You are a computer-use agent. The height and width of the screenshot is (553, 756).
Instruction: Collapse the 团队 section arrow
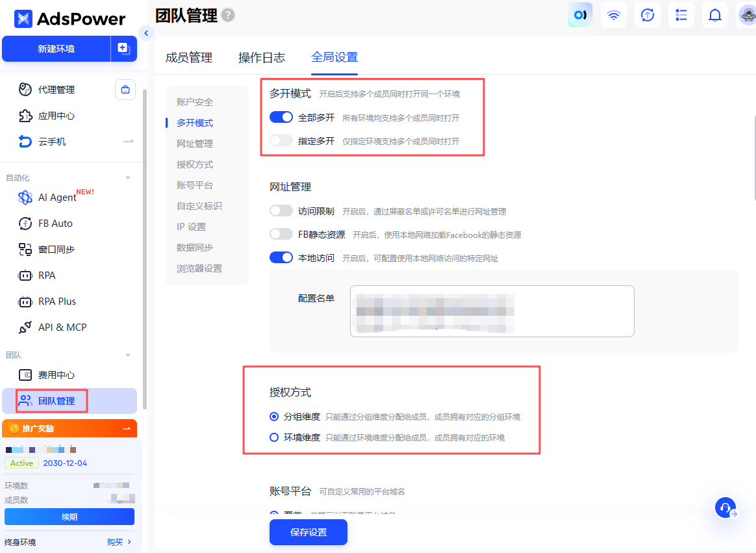point(128,355)
